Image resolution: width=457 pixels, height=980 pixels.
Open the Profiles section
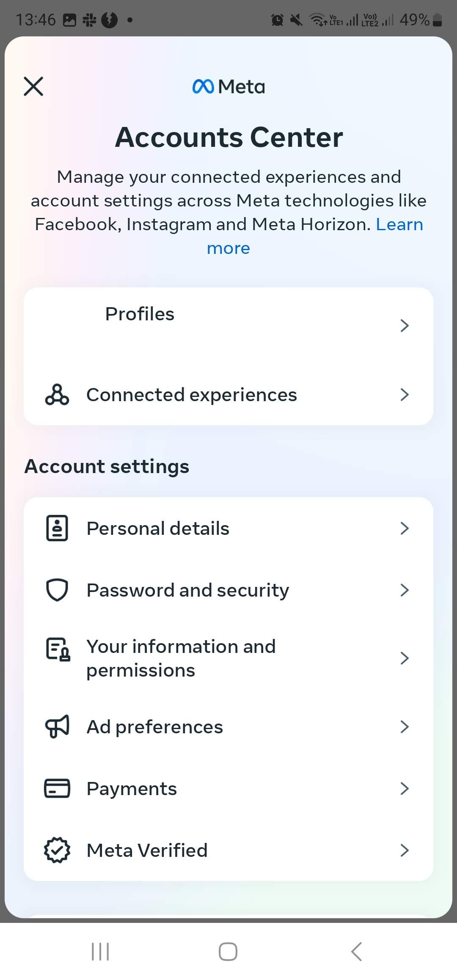[140, 314]
